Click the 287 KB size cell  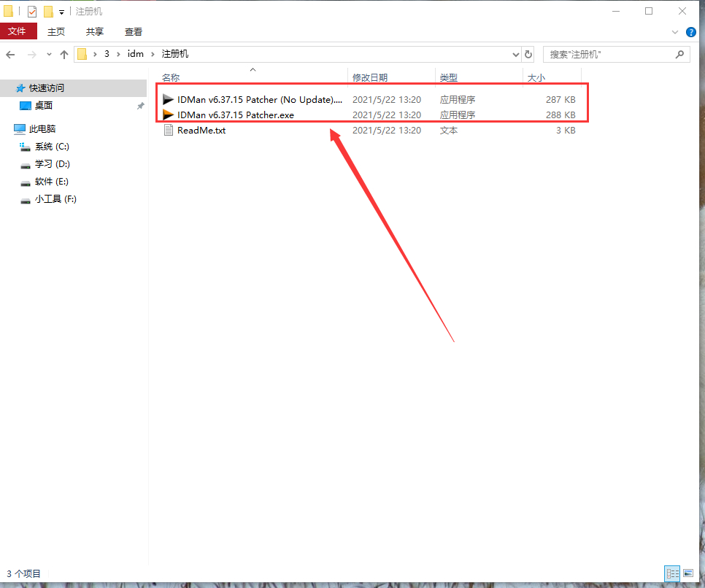[x=560, y=99]
